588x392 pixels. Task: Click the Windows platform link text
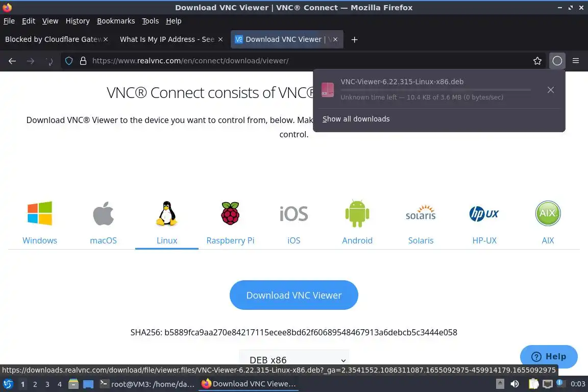(40, 240)
